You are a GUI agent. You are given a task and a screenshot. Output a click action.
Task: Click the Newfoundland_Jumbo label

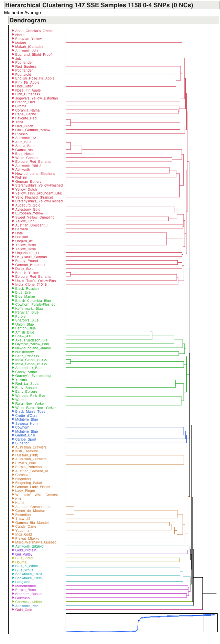(x=33, y=348)
